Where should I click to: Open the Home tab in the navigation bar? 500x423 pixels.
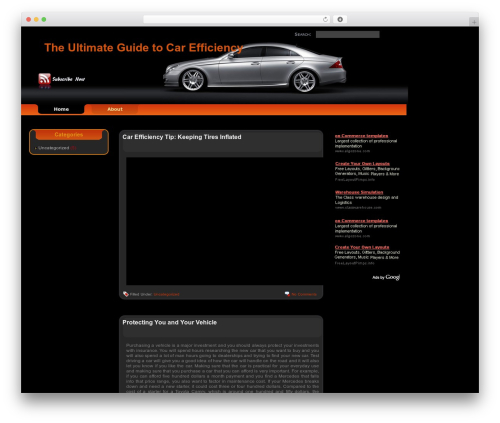[61, 109]
